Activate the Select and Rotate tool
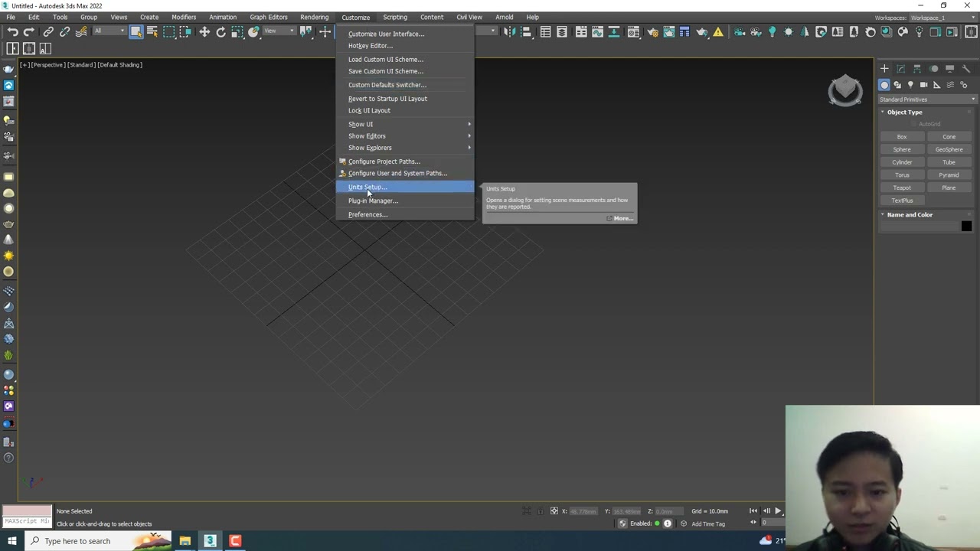980x551 pixels. point(220,31)
